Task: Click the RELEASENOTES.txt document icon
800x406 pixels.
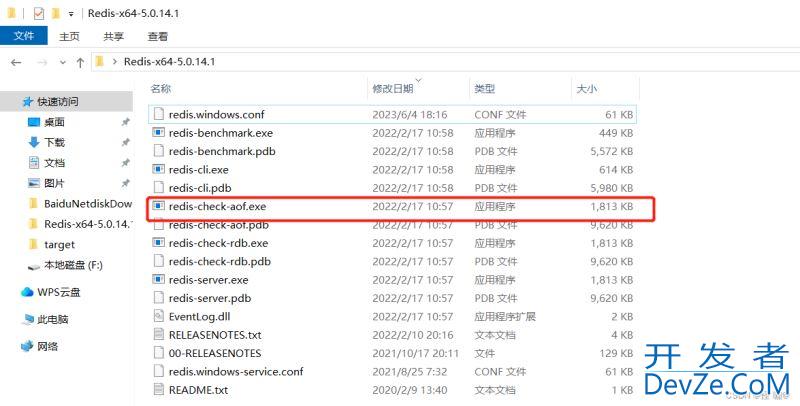Action: coord(159,335)
